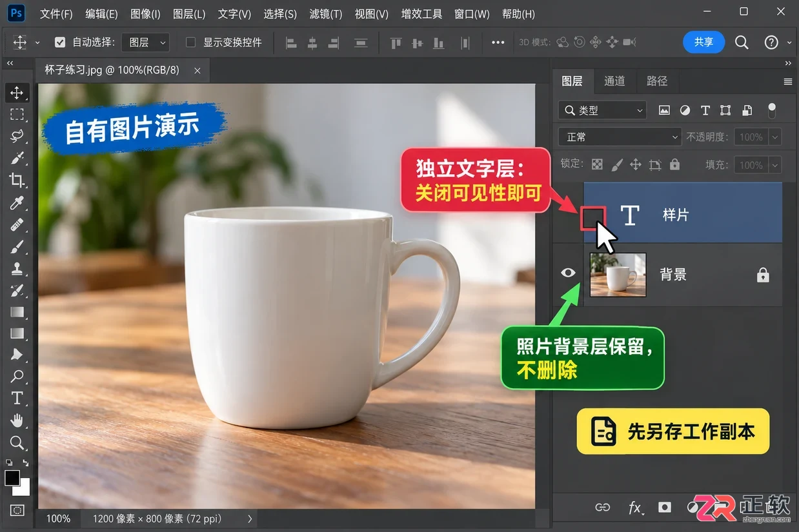Enable the 显示变换控件 checkbox

(190, 43)
